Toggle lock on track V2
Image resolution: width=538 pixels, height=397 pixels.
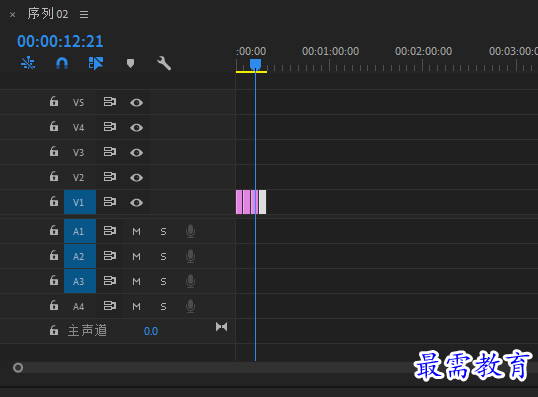click(x=54, y=176)
